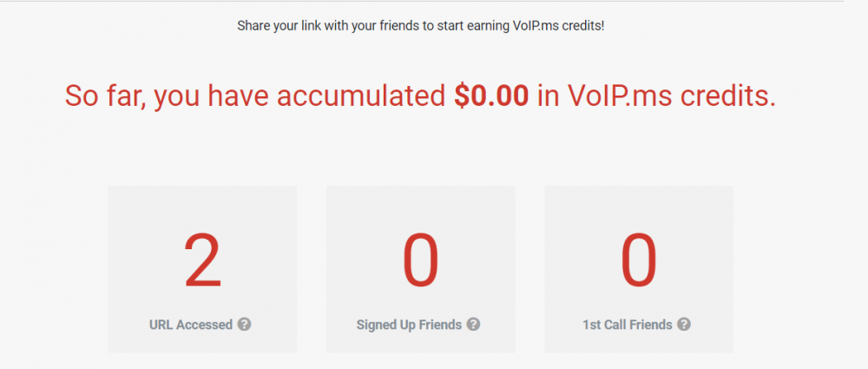Click the zero above Signed Up Friends
The width and height of the screenshot is (868, 369).
coord(421,261)
